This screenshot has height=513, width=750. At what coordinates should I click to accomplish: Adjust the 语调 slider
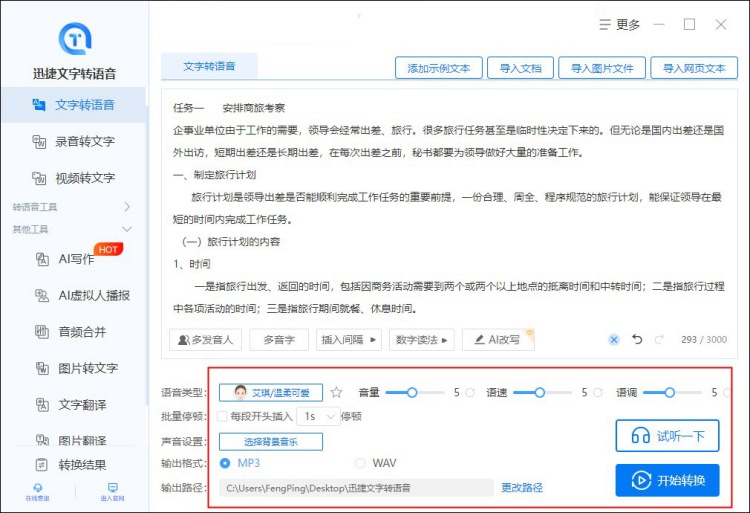(x=672, y=393)
